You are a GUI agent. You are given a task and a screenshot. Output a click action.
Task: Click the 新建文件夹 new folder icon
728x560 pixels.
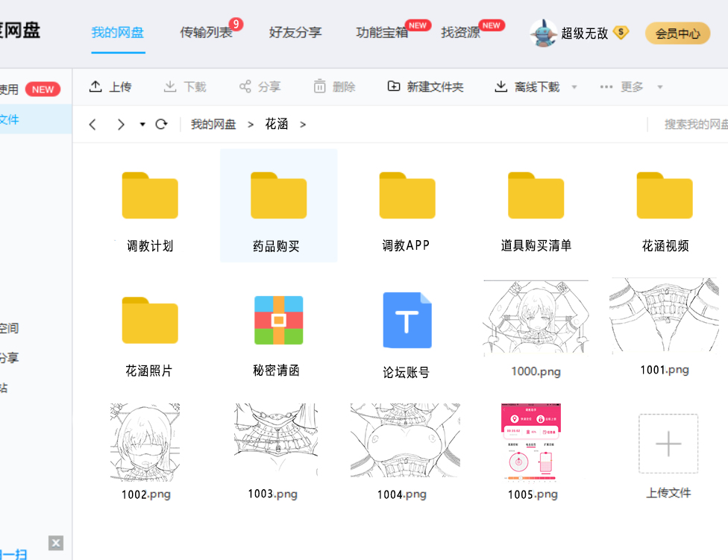[x=393, y=86]
